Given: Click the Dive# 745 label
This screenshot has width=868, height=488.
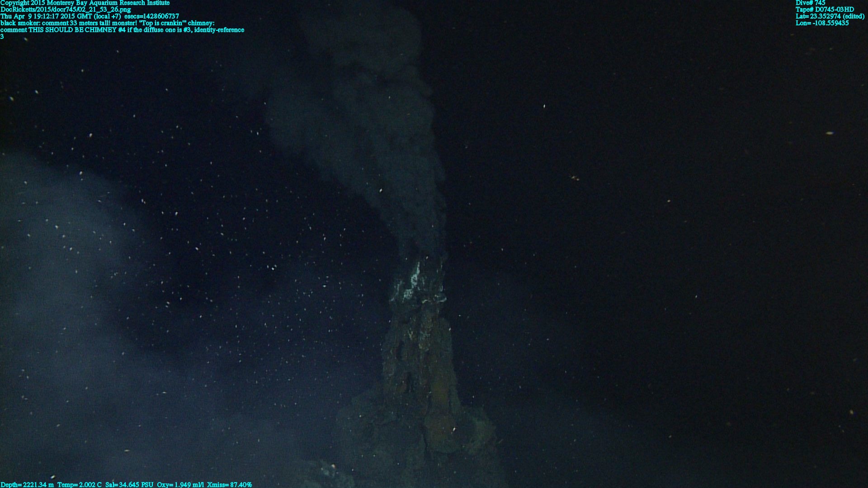Looking at the screenshot, I should [x=810, y=3].
